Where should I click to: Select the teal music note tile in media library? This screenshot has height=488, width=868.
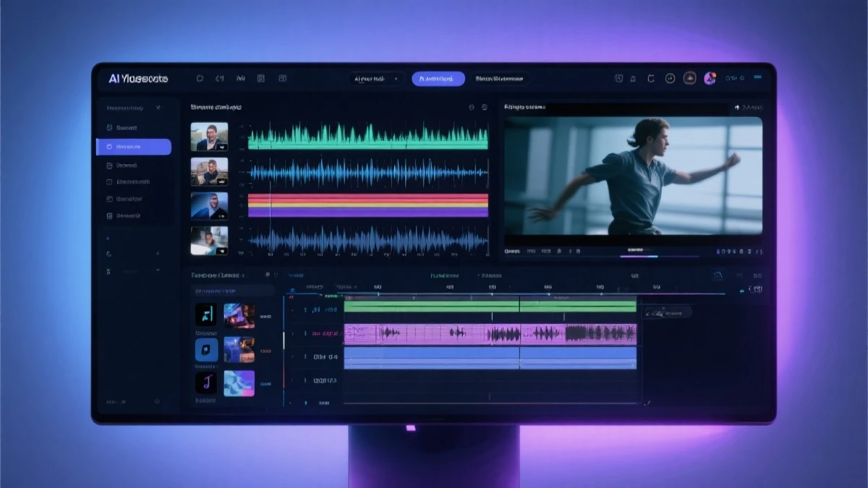click(206, 314)
